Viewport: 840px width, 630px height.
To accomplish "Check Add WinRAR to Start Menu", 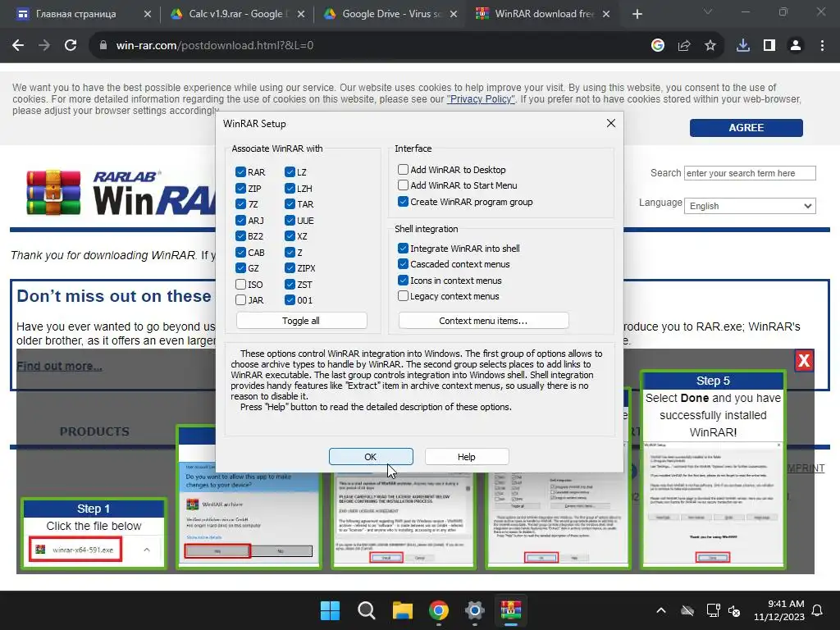I will (403, 185).
